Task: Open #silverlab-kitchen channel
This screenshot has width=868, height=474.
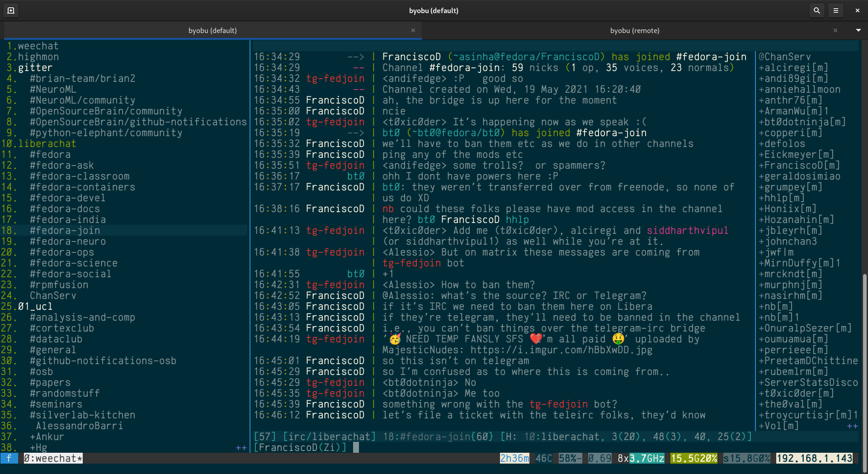Action: (x=83, y=415)
